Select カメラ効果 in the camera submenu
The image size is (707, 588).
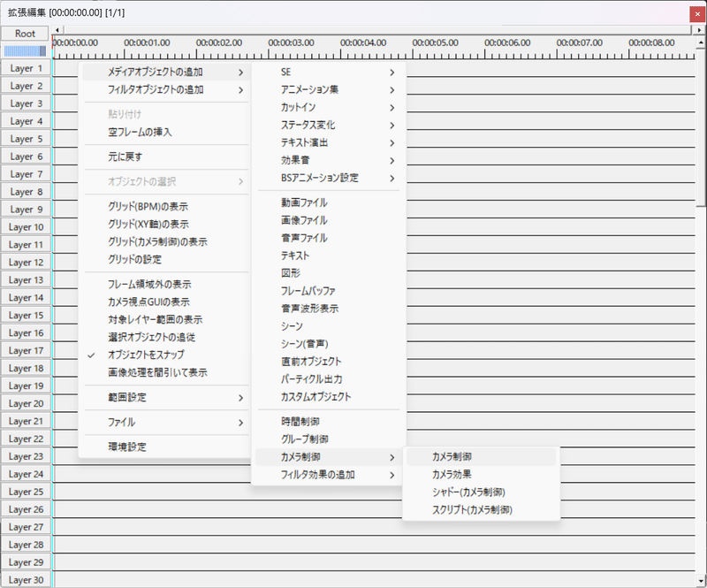[481, 474]
